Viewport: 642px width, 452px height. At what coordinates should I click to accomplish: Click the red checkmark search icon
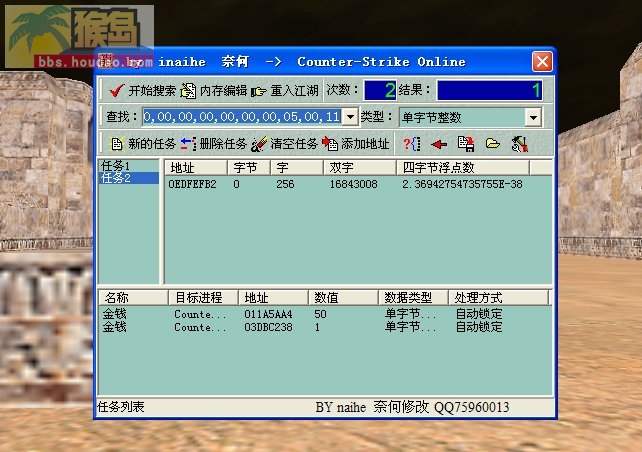point(117,90)
